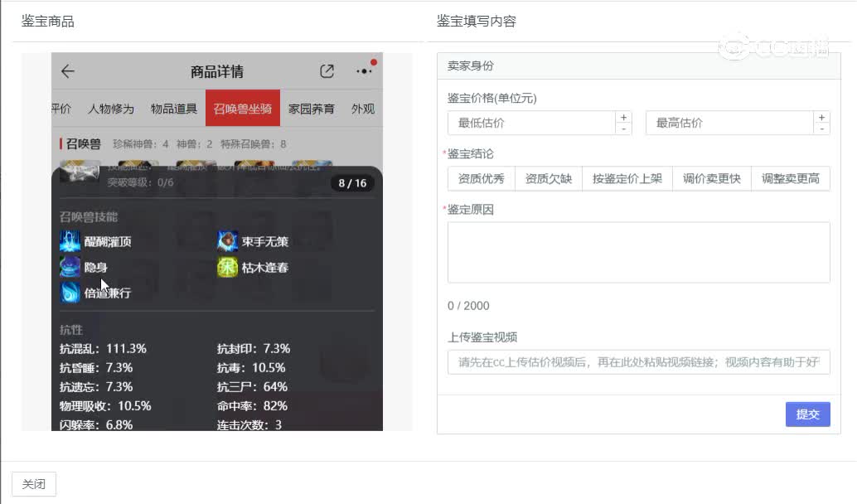Open the share icon in 商品详情 header

point(327,71)
